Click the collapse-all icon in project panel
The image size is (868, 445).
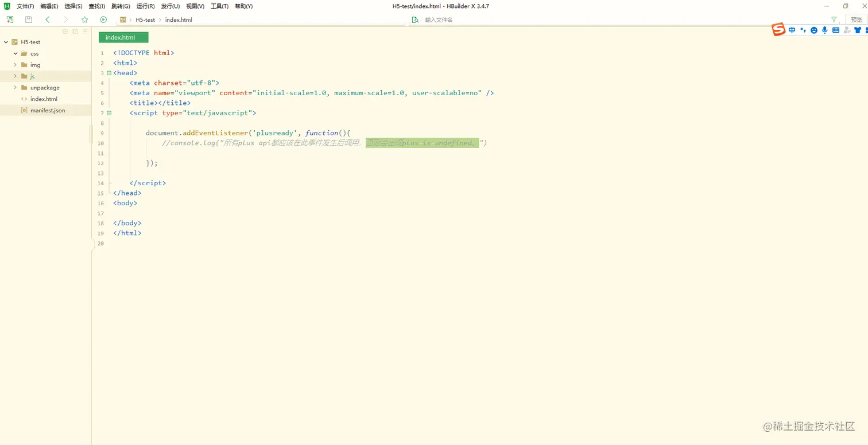tap(75, 32)
